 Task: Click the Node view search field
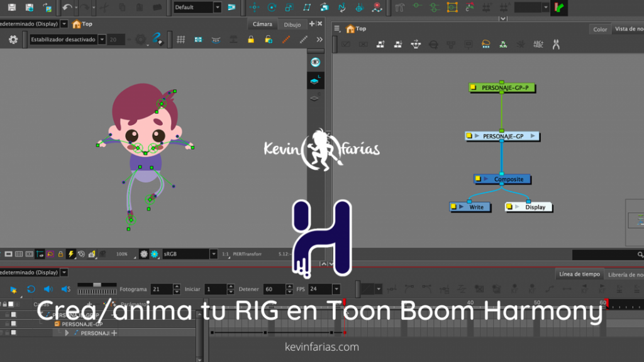coord(608,255)
